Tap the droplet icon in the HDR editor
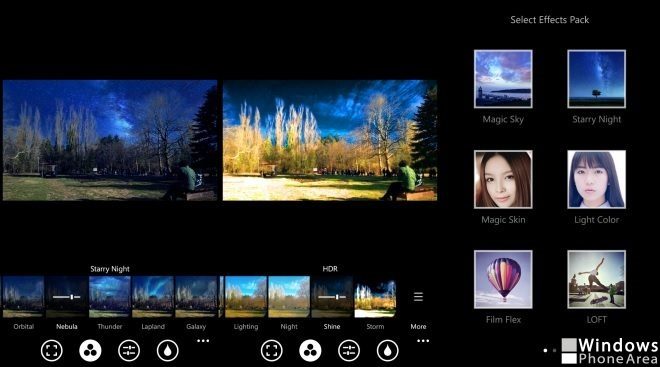Viewport: 660px width, 367px height. click(388, 351)
